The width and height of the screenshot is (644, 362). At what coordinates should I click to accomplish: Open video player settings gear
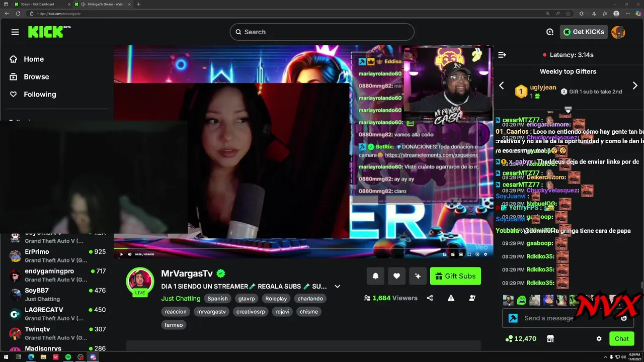[486, 254]
